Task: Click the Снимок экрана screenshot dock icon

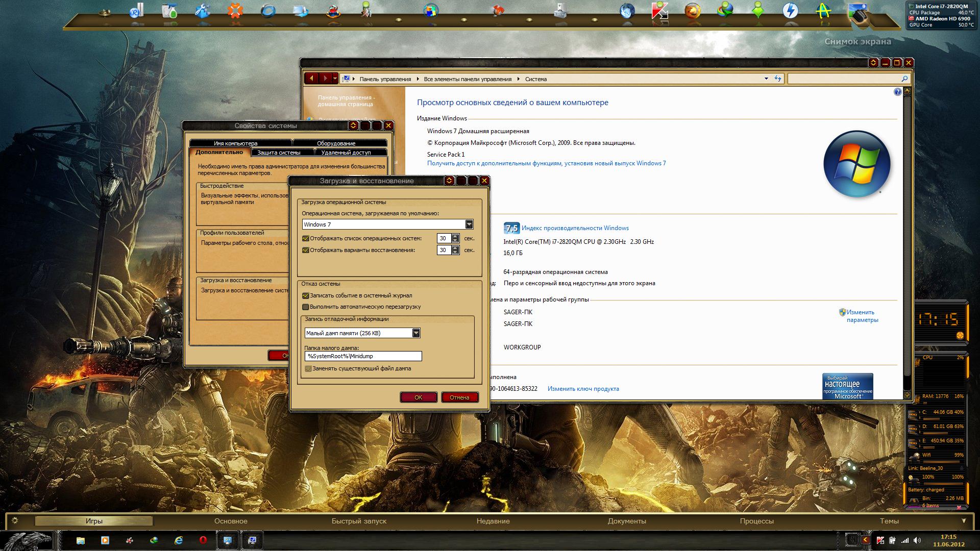Action: [x=858, y=14]
